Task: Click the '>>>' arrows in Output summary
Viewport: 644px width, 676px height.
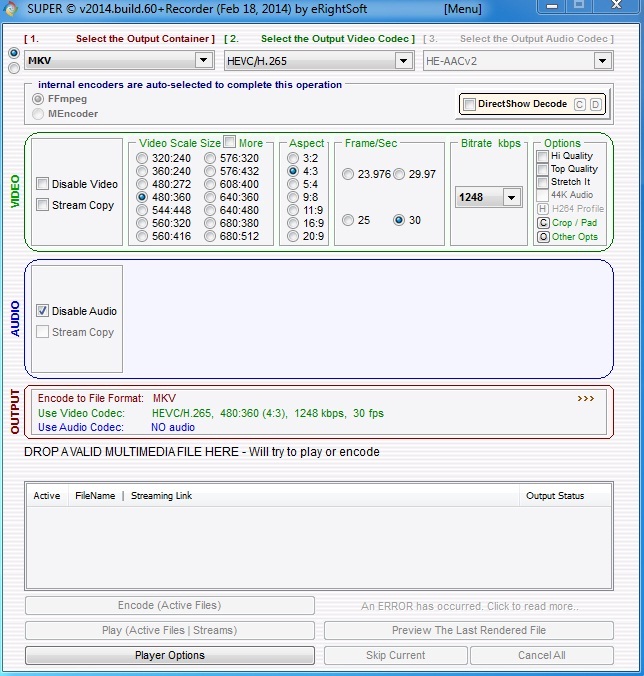Action: [585, 398]
